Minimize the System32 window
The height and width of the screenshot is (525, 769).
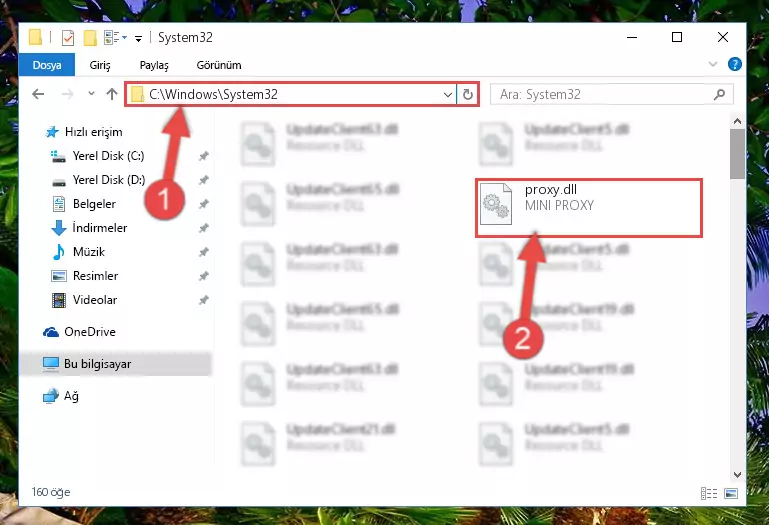[632, 37]
